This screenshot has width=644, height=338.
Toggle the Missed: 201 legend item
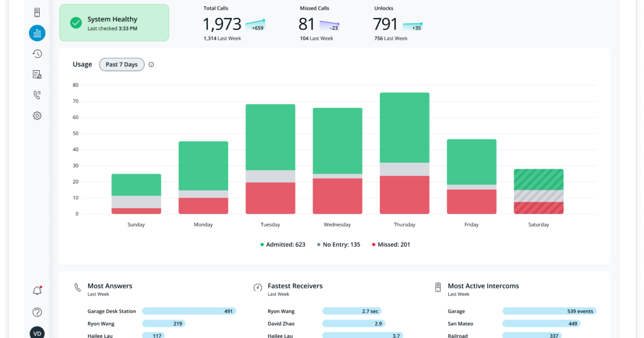tap(391, 245)
